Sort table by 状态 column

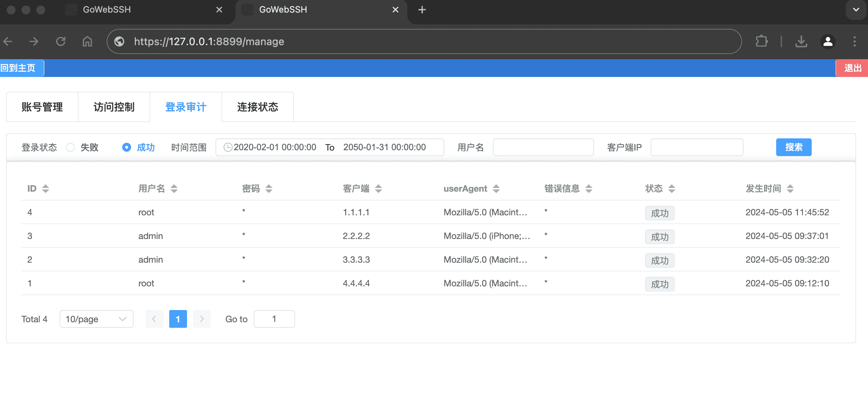click(672, 189)
